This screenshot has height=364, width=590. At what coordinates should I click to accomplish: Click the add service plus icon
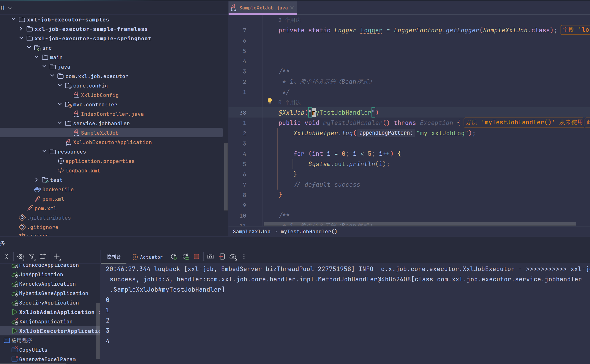(x=57, y=256)
